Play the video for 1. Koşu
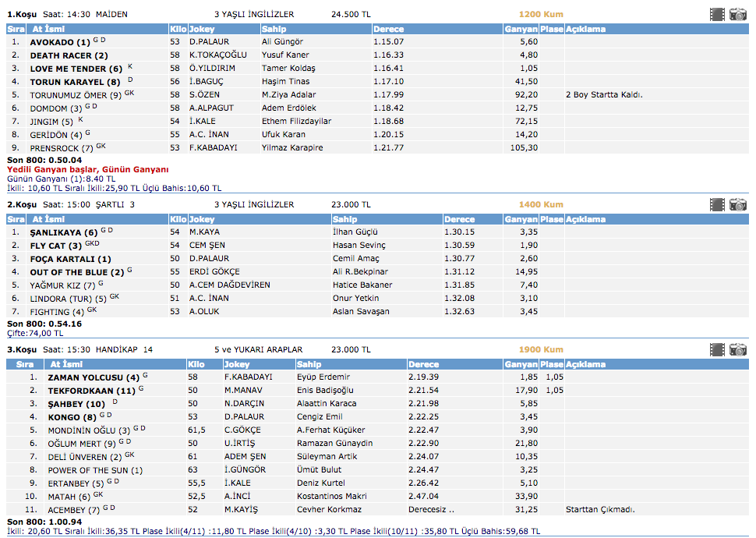Screen dimensions: 756x538 pos(717,14)
